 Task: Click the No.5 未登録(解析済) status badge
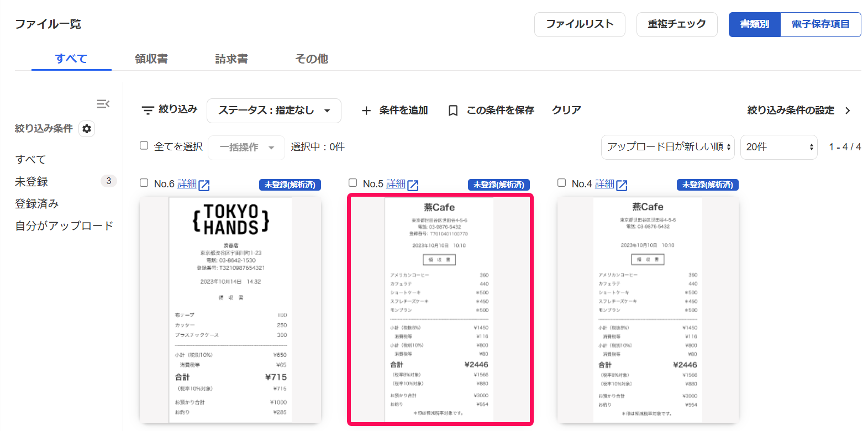tap(499, 185)
